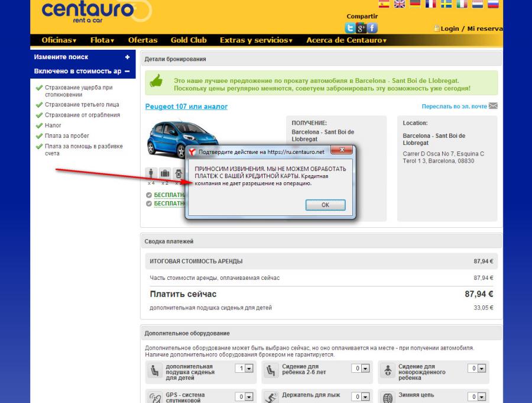Screen dimensions: 532x403
Task: Open quantity dropdown for Держатель для лыж
Action: click(x=365, y=396)
